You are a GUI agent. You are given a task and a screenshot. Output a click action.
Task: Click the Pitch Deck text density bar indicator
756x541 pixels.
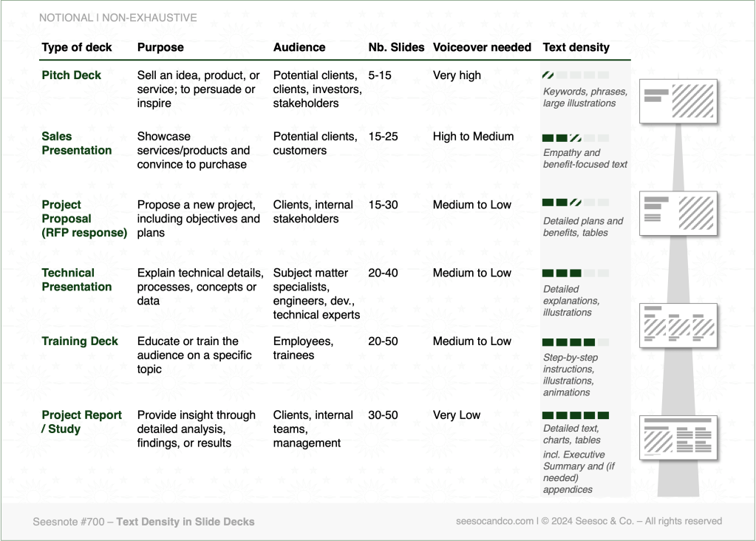pyautogui.click(x=576, y=75)
